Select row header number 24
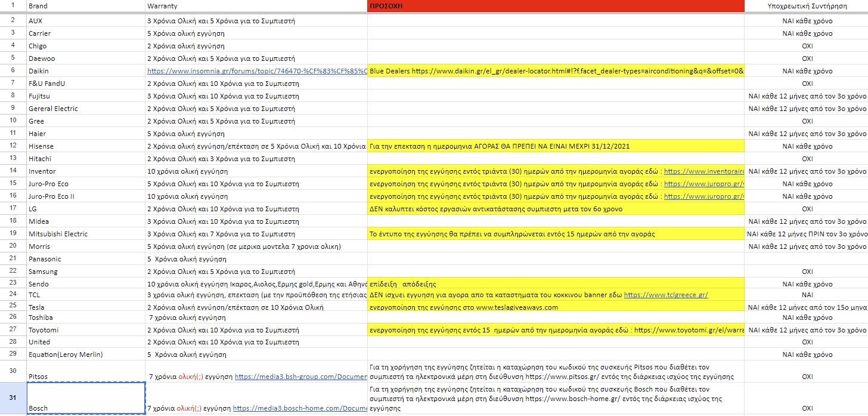 [x=13, y=295]
